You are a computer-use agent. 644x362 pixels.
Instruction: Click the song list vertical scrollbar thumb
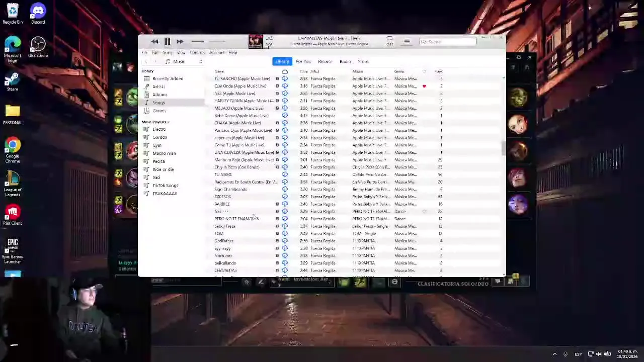click(504, 149)
